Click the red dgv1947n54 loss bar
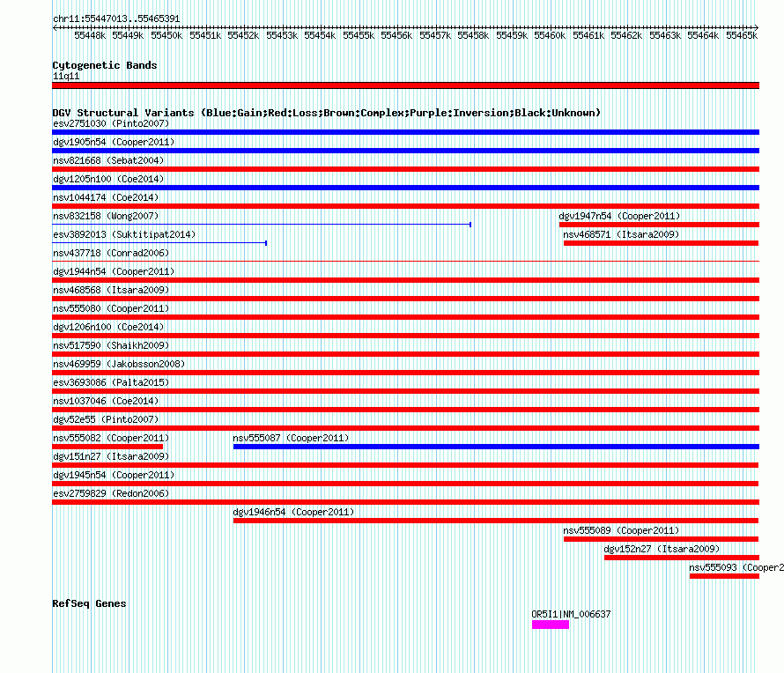This screenshot has width=784, height=673. pyautogui.click(x=659, y=225)
